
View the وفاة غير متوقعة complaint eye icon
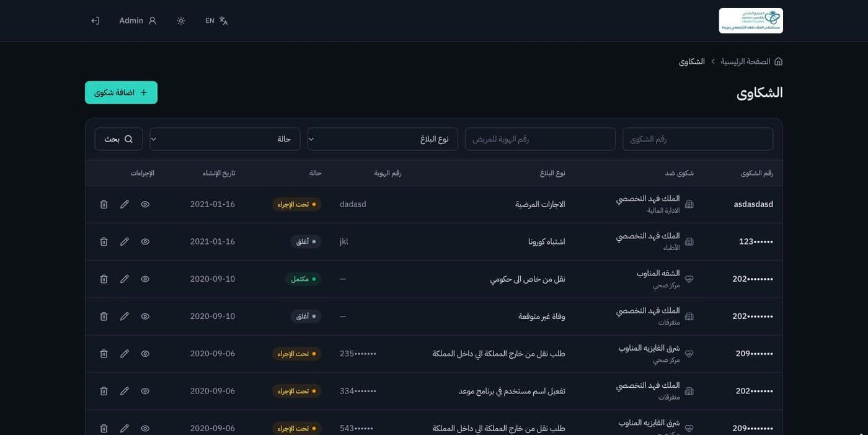pos(145,316)
